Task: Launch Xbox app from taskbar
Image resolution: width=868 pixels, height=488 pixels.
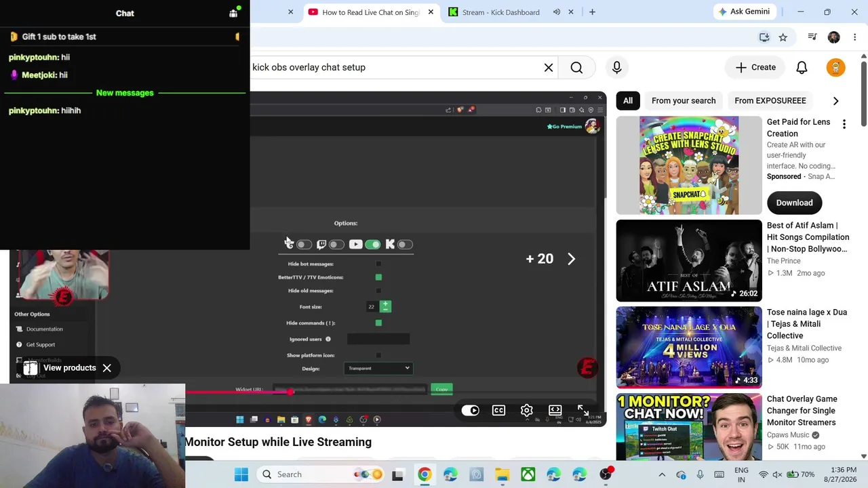Action: tap(528, 474)
